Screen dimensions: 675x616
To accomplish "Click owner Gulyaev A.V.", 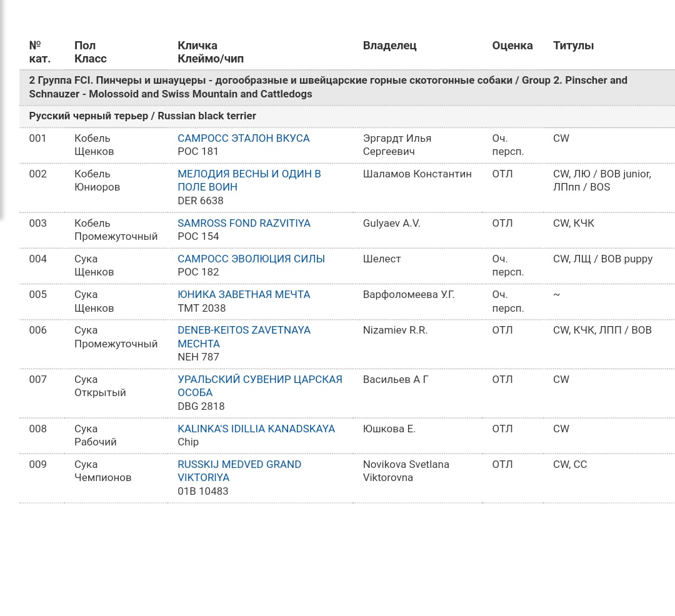I will [391, 223].
